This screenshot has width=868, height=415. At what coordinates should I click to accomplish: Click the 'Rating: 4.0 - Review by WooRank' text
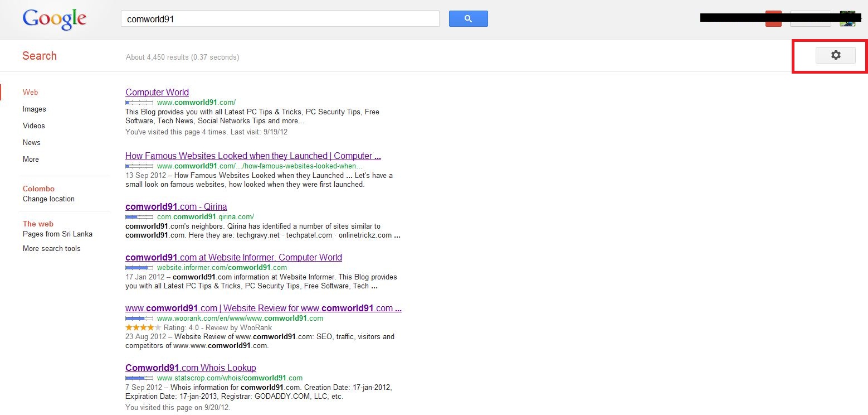point(218,328)
